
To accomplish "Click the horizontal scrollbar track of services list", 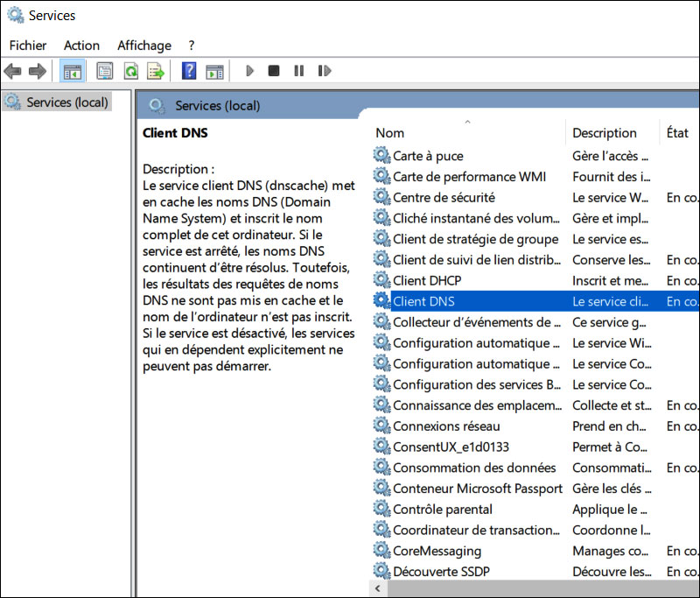I will point(542,588).
